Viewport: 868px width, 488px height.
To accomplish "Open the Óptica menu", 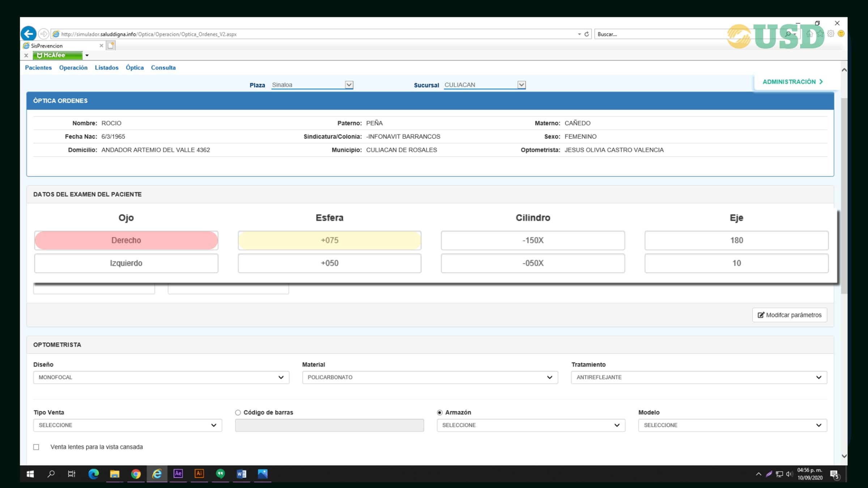I will [x=135, y=68].
